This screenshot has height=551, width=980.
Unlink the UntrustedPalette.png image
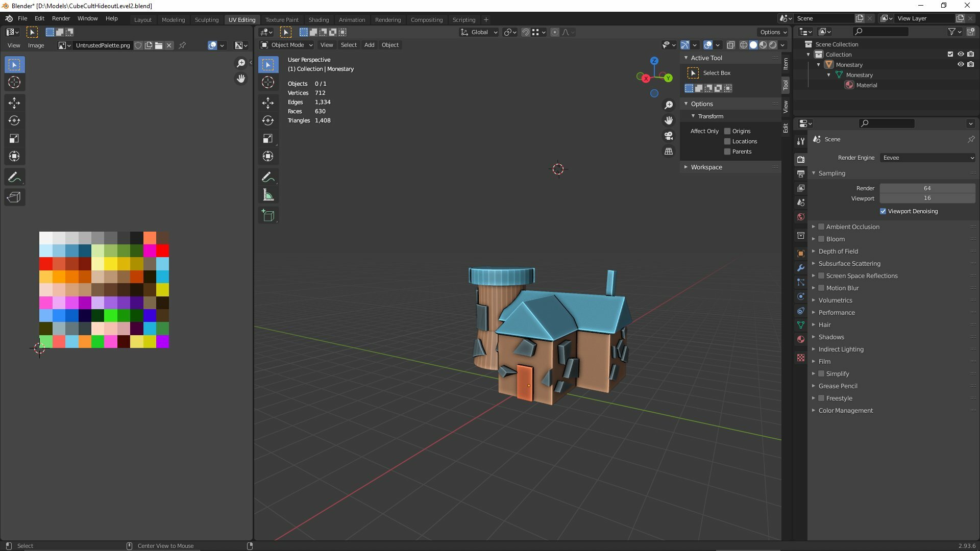[x=169, y=45]
